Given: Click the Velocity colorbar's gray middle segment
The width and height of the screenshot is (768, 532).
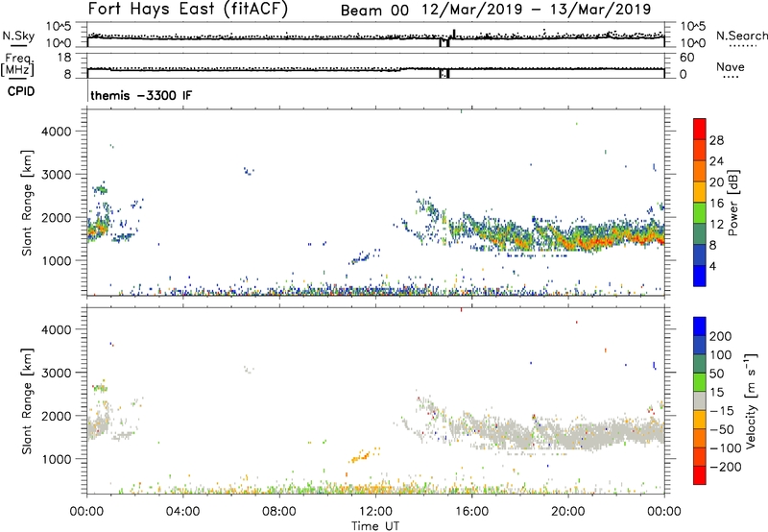Looking at the screenshot, I should pos(700,401).
